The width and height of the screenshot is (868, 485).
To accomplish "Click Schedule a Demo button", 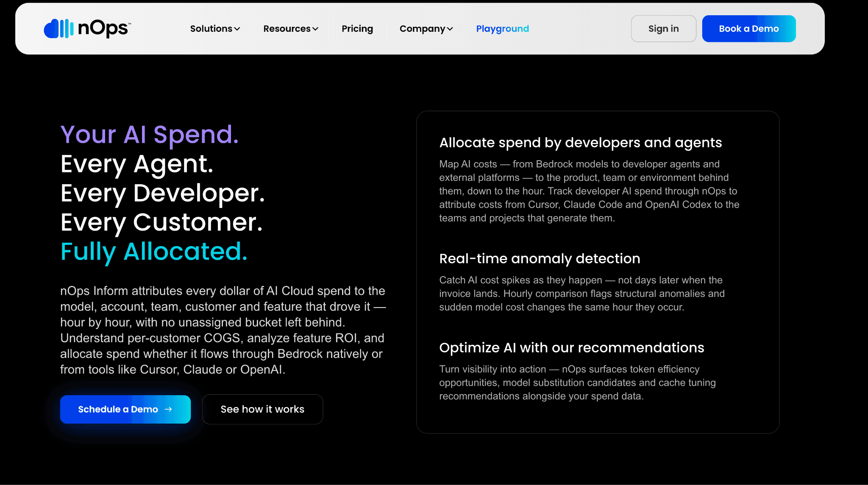I will coord(125,409).
